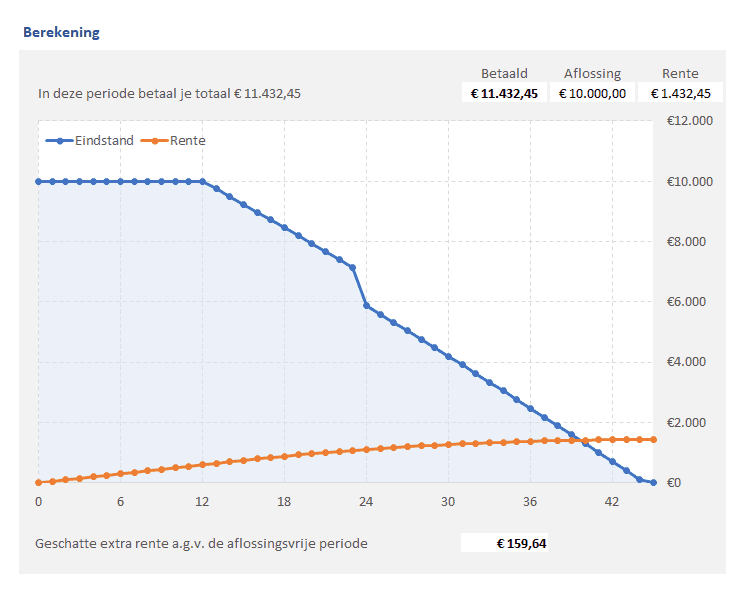Select the Betaald total cell € 11.432,45
Image resolution: width=745 pixels, height=593 pixels.
504,93
